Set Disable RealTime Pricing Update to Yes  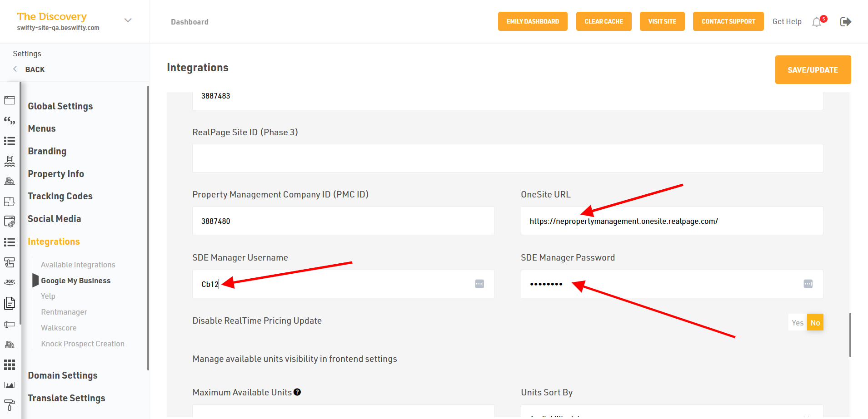797,323
